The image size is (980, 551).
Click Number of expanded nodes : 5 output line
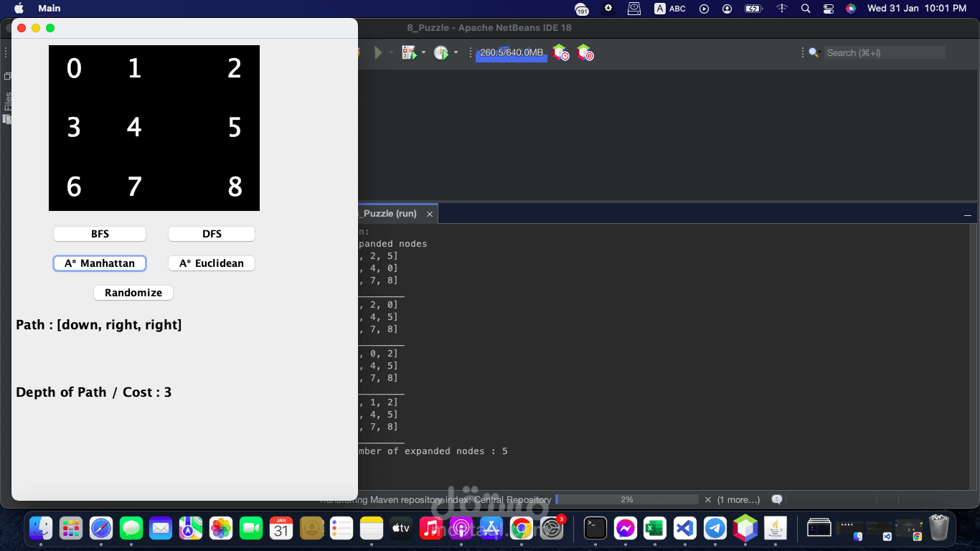coord(433,451)
